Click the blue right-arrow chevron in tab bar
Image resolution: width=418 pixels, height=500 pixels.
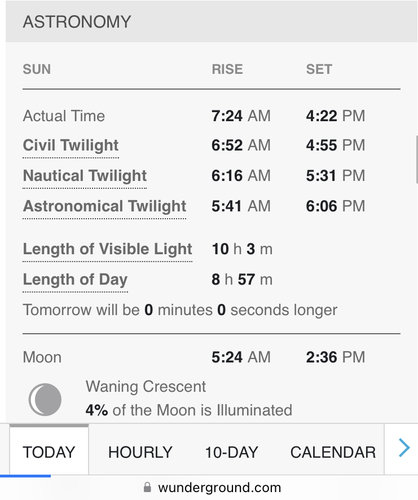(404, 448)
